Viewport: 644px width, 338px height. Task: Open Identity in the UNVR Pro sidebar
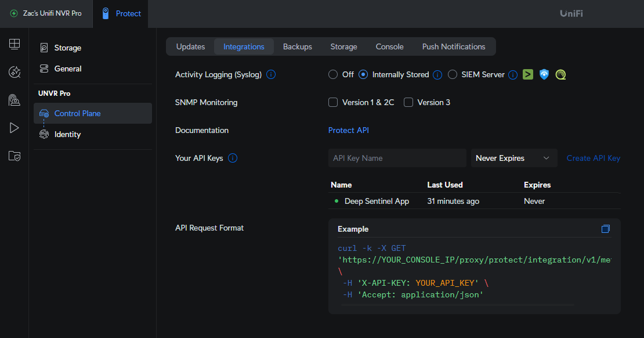pyautogui.click(x=67, y=134)
